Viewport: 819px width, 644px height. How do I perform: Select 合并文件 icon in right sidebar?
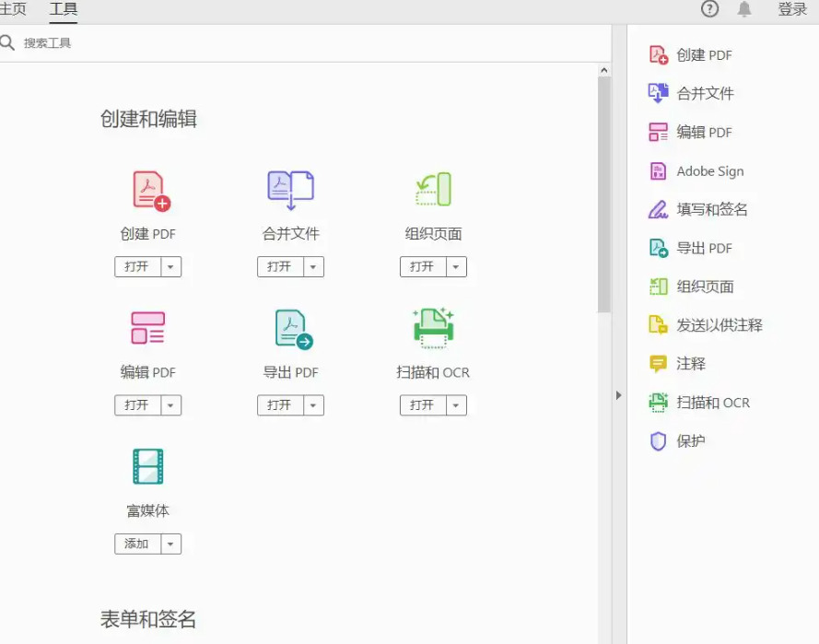click(x=658, y=93)
